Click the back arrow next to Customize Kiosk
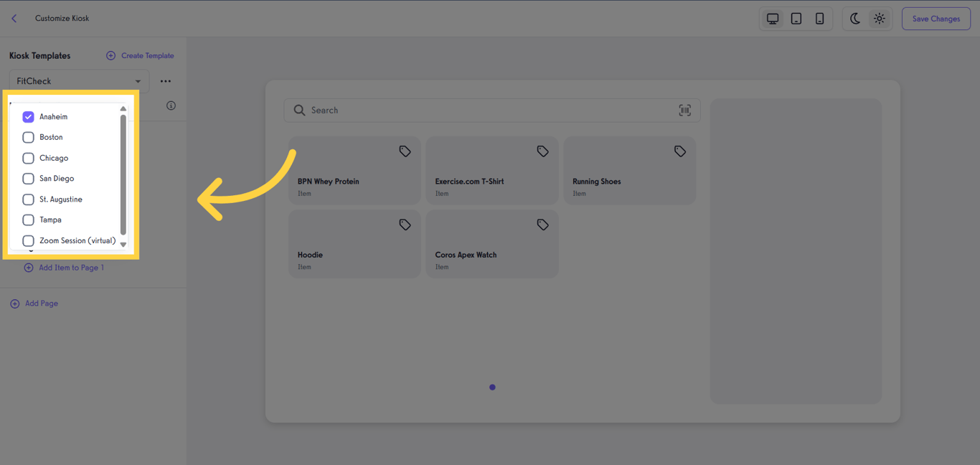 click(x=14, y=18)
